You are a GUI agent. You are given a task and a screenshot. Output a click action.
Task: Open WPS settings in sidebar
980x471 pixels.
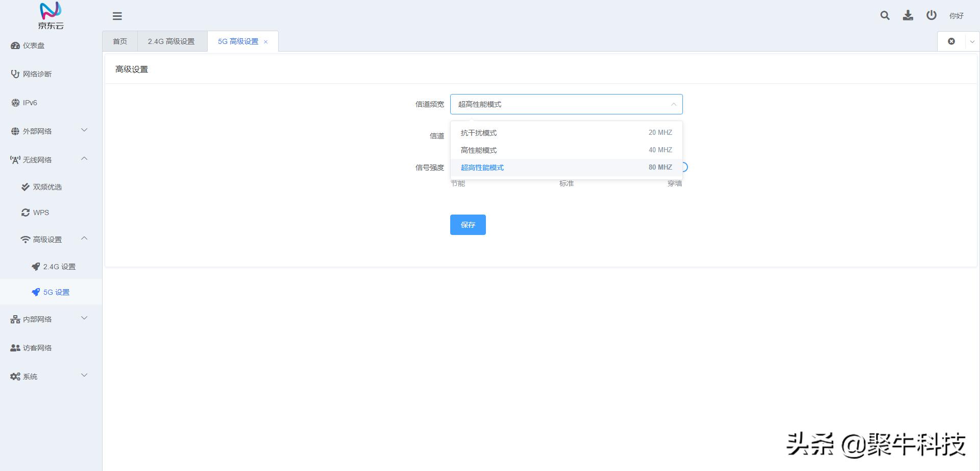(x=51, y=213)
